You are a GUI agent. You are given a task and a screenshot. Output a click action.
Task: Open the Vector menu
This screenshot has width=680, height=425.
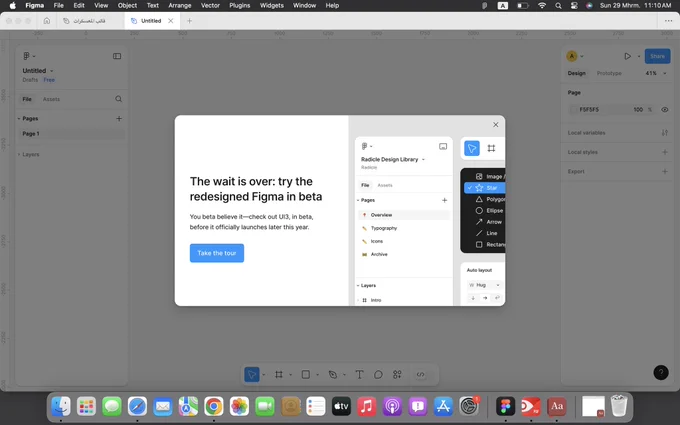click(210, 6)
